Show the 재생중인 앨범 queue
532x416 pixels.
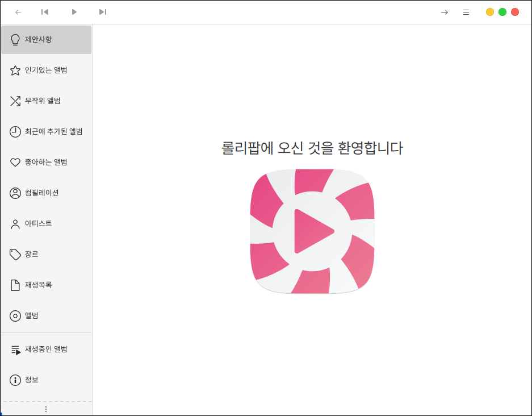46,350
